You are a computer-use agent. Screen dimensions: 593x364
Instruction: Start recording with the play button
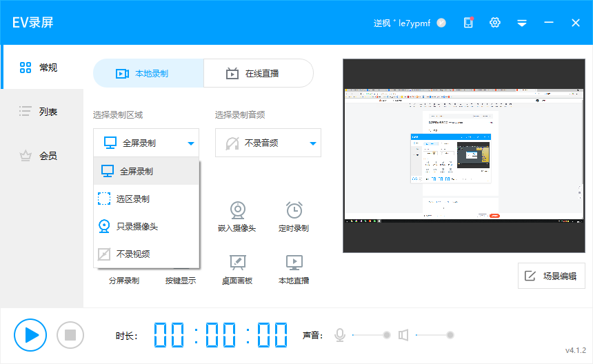click(x=30, y=335)
